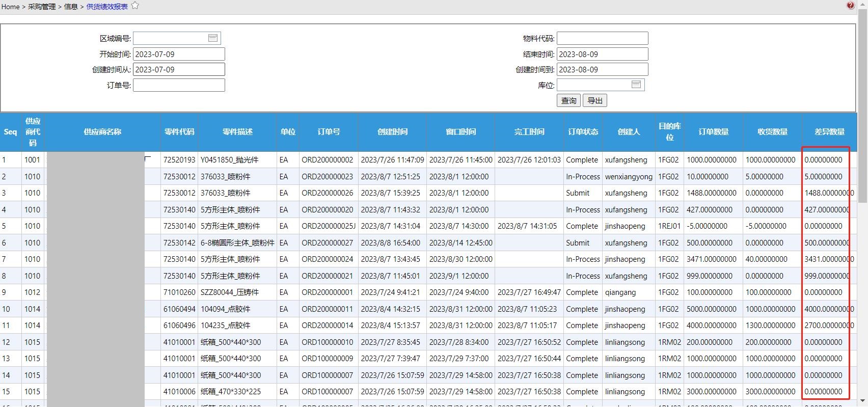Select order number ORD200000023 cell
The image size is (868, 407).
[x=327, y=177]
